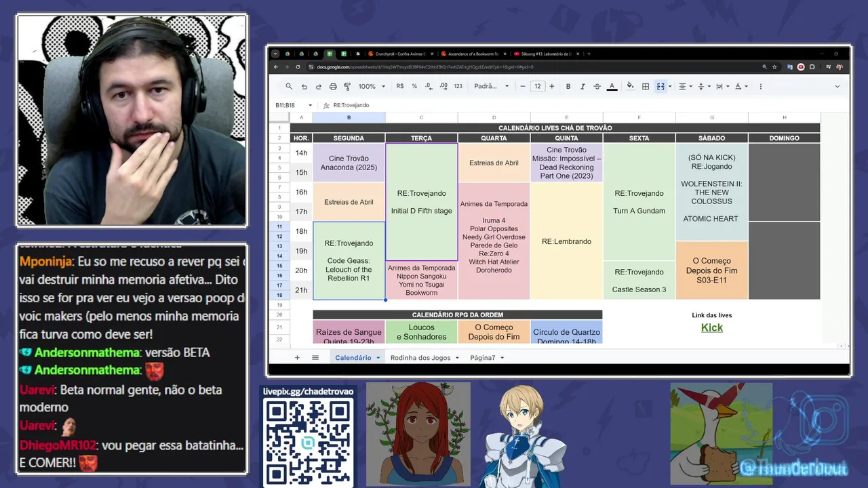The width and height of the screenshot is (868, 488).
Task: Activate the paint format roller tool
Action: [347, 86]
